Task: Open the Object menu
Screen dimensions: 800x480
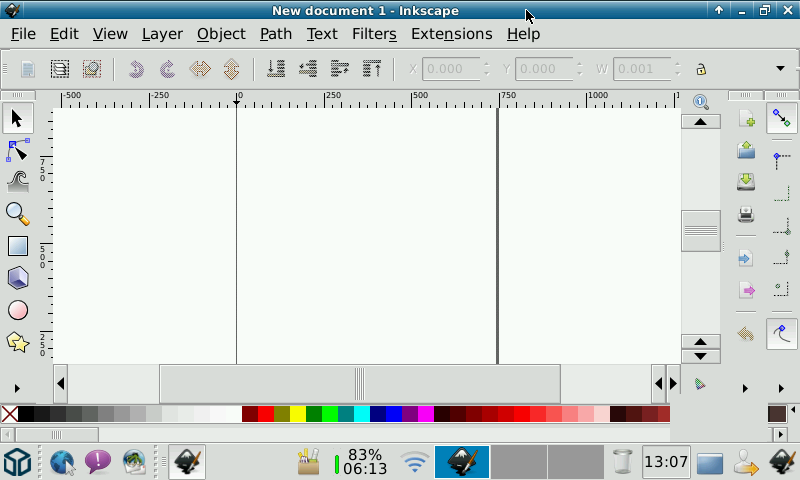Action: coord(221,34)
